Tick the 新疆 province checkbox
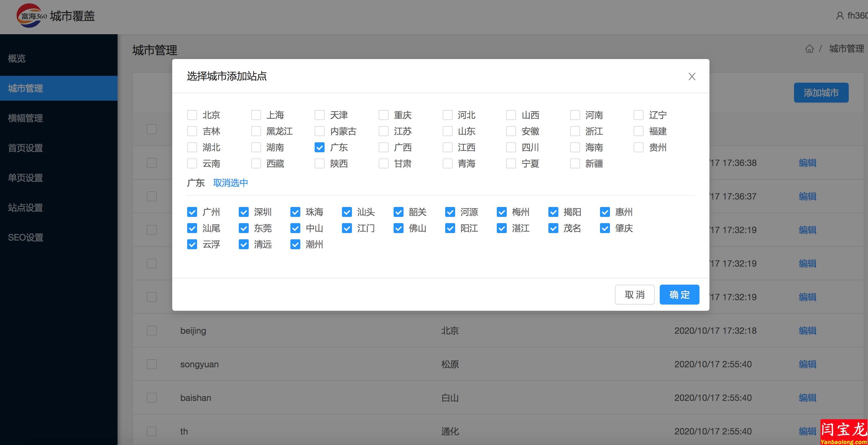 point(575,163)
